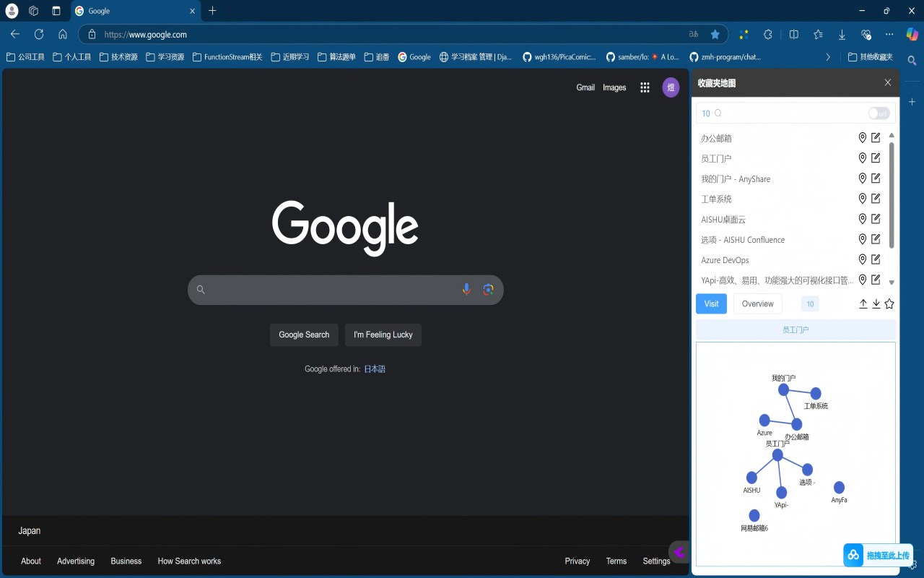This screenshot has width=924, height=578.
Task: Open the purple Google account avatar
Action: point(671,87)
